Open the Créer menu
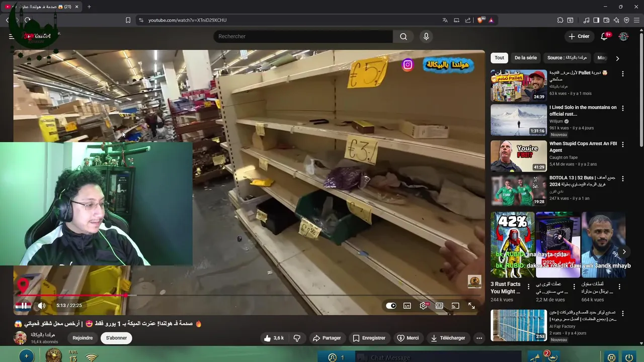Viewport: 644px width, 362px height. click(579, 36)
